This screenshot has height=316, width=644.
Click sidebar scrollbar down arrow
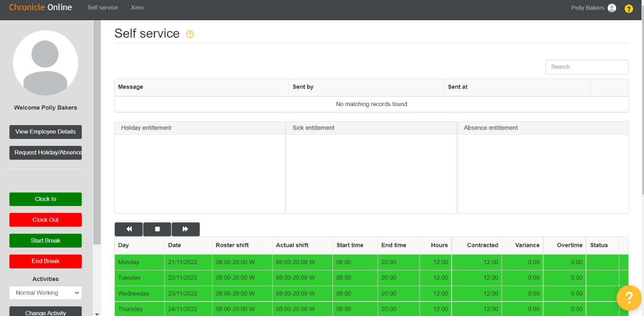[97, 314]
